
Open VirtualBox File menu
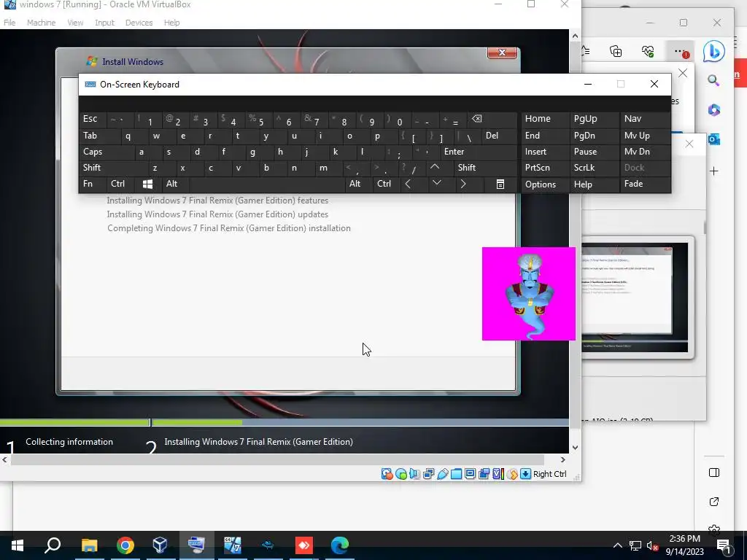pos(9,23)
